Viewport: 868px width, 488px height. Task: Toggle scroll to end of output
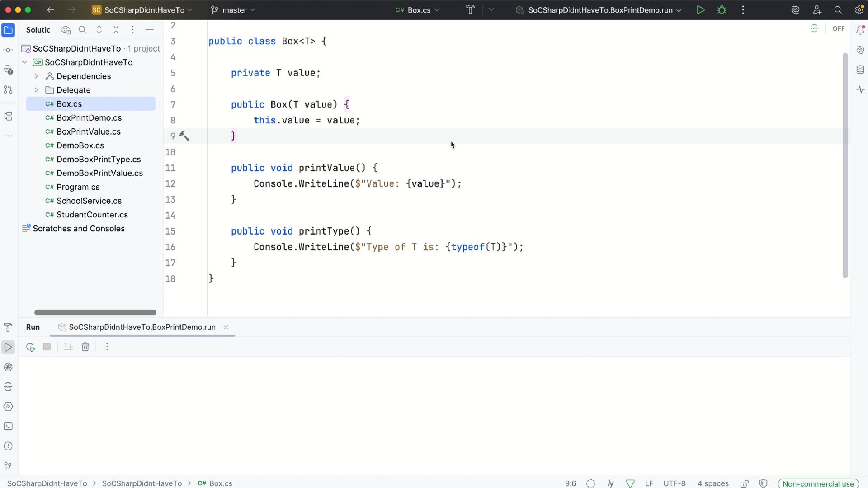[68, 347]
